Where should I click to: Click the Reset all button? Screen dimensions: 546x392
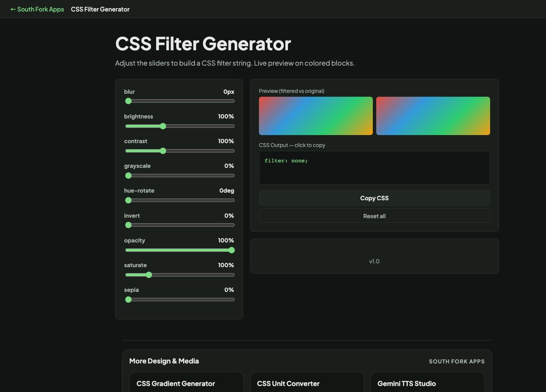click(x=375, y=216)
